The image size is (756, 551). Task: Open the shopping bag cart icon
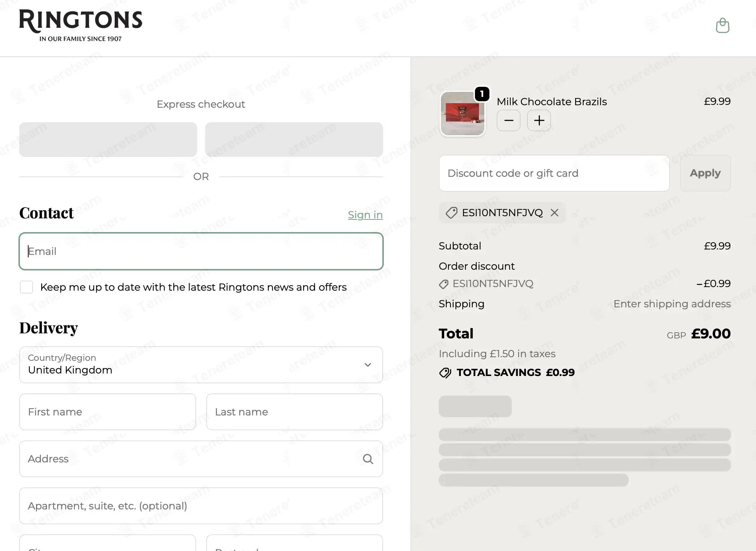(x=722, y=26)
